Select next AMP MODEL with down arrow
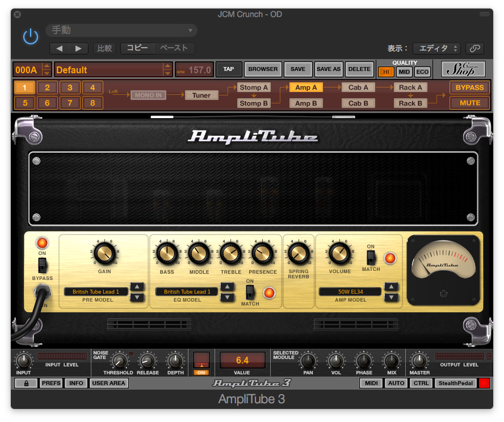Image resolution: width=504 pixels, height=422 pixels. coord(391,297)
